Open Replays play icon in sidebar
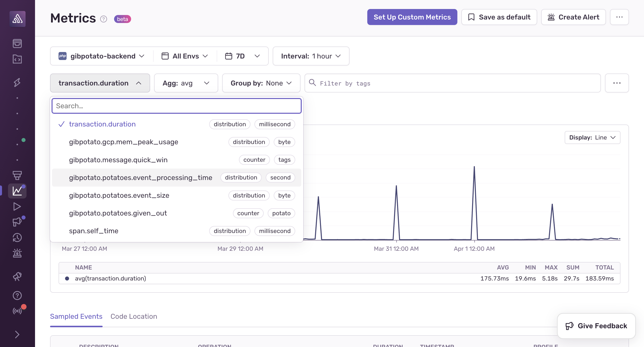Image resolution: width=644 pixels, height=347 pixels. 17,206
